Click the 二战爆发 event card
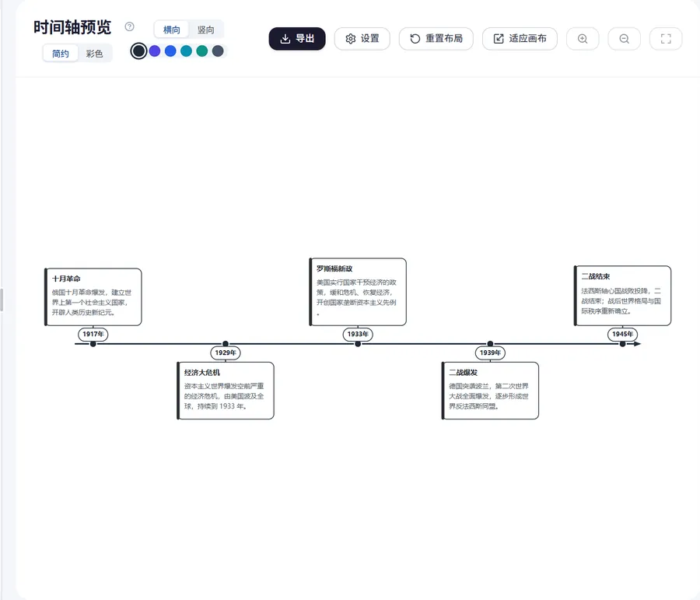The width and height of the screenshot is (700, 600). coord(490,391)
